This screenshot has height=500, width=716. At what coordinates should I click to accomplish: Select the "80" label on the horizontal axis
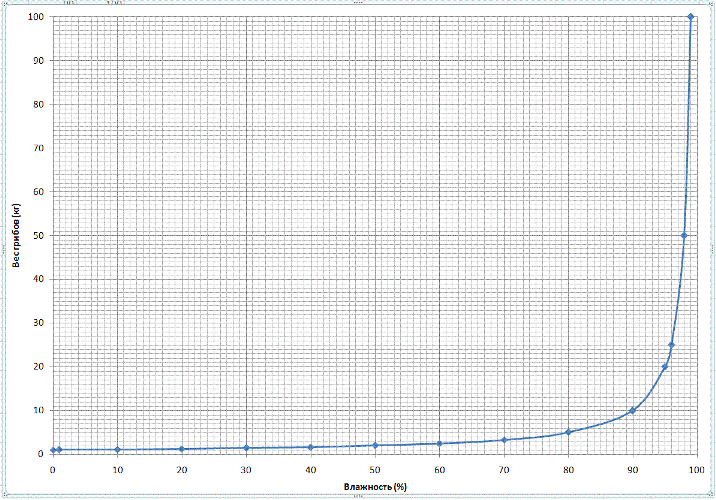[568, 470]
